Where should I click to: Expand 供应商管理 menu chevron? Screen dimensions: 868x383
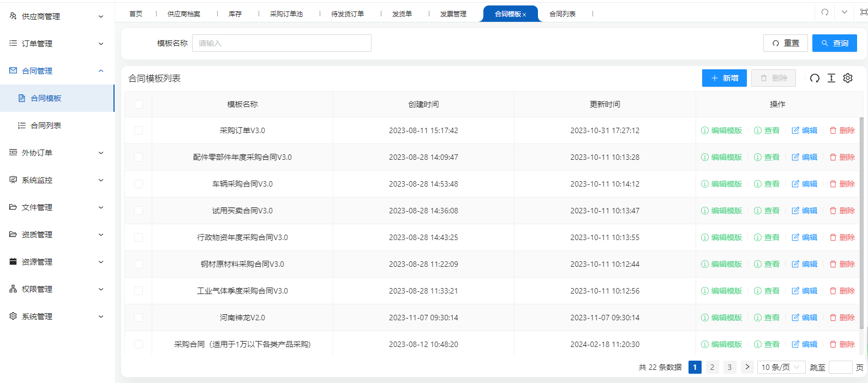(101, 16)
